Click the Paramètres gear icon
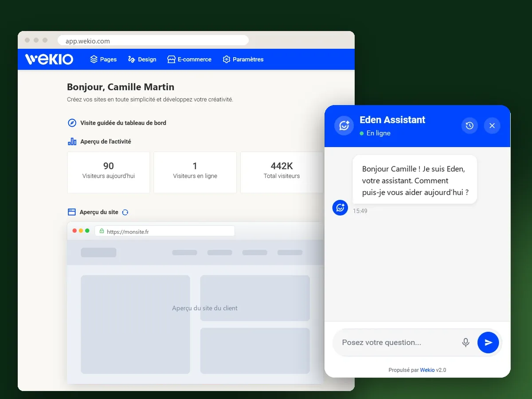Image resolution: width=532 pixels, height=399 pixels. (x=227, y=59)
